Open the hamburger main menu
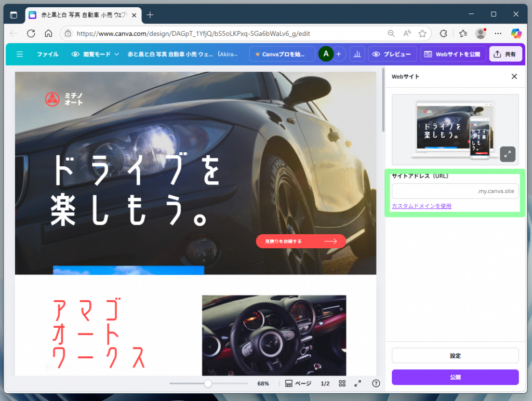 20,54
